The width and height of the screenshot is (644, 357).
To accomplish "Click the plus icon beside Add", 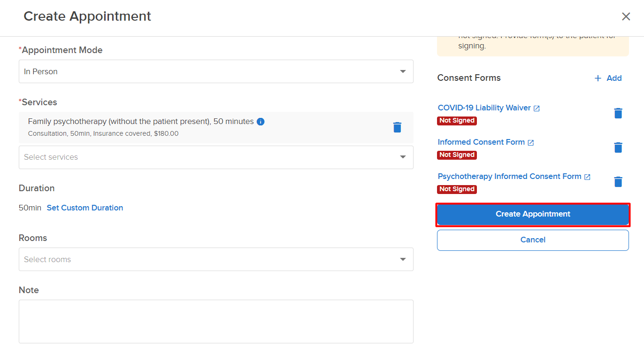I will [x=598, y=78].
